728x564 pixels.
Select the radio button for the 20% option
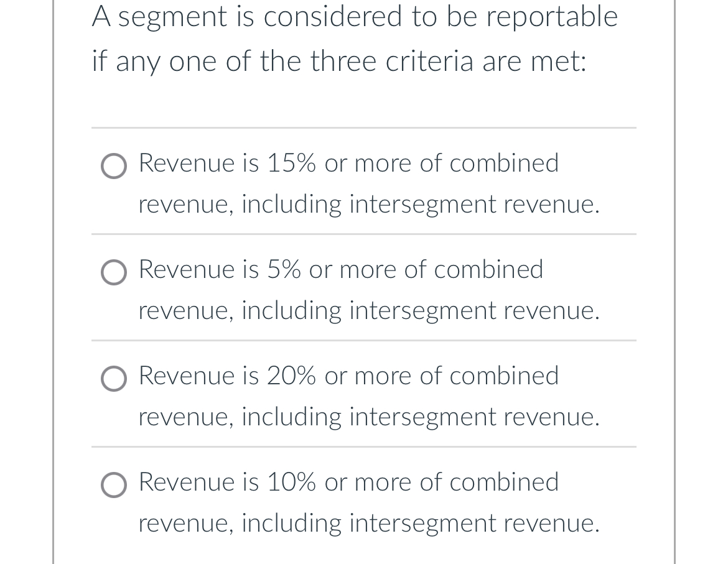(x=114, y=379)
